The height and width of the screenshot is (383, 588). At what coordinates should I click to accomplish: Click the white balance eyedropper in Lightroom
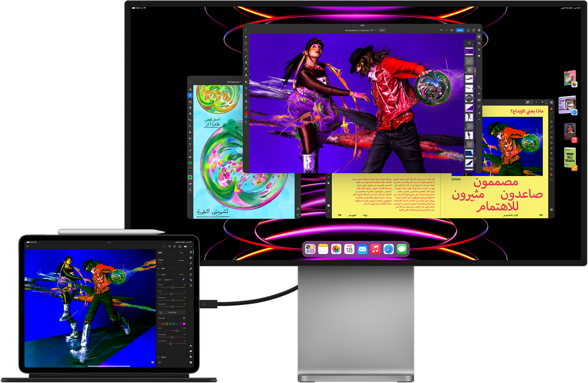coord(184,280)
